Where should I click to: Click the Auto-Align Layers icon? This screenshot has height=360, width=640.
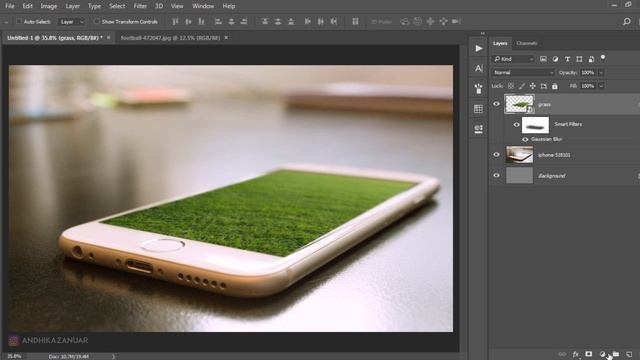pyautogui.click(x=356, y=22)
